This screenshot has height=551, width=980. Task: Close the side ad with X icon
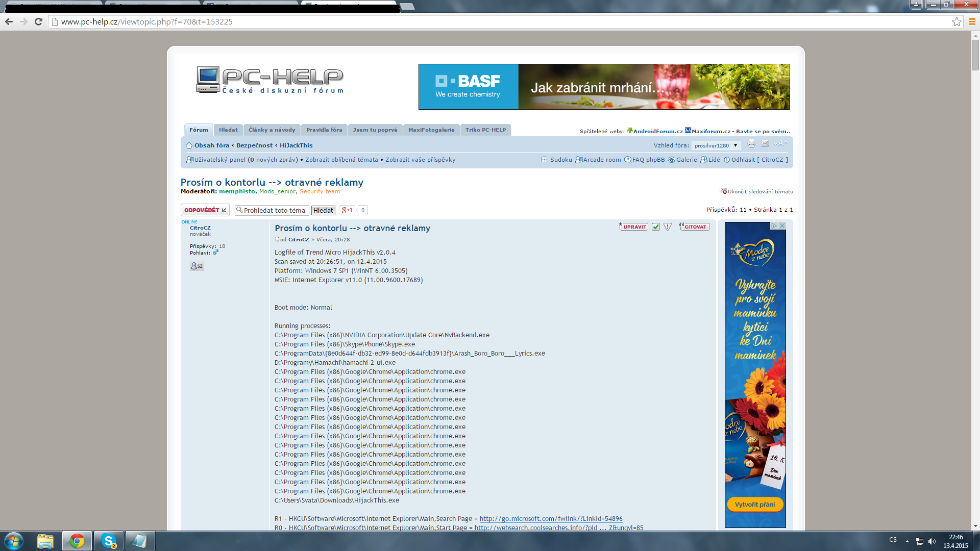782,226
